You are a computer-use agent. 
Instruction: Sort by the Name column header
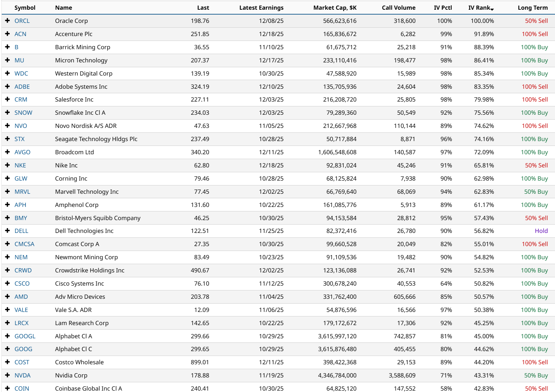(x=64, y=8)
